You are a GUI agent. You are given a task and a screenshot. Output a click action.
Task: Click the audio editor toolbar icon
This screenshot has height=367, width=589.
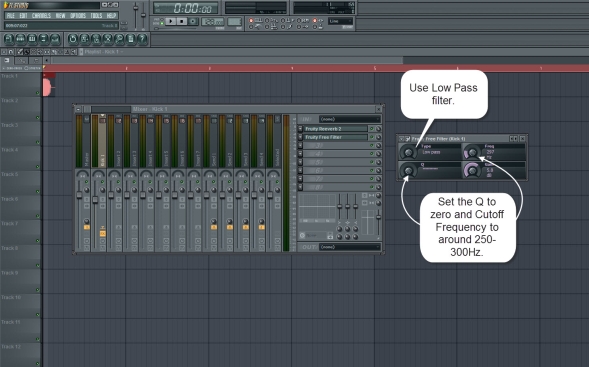click(x=108, y=39)
